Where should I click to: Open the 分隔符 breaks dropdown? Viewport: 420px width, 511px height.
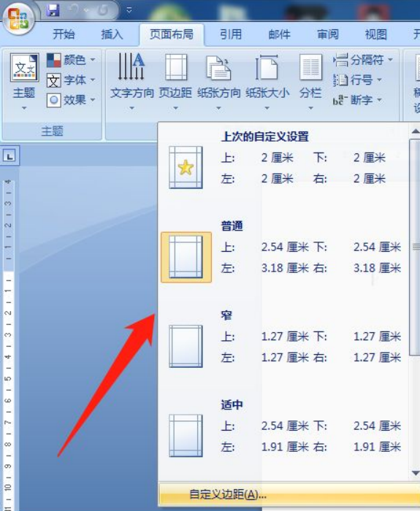click(362, 60)
